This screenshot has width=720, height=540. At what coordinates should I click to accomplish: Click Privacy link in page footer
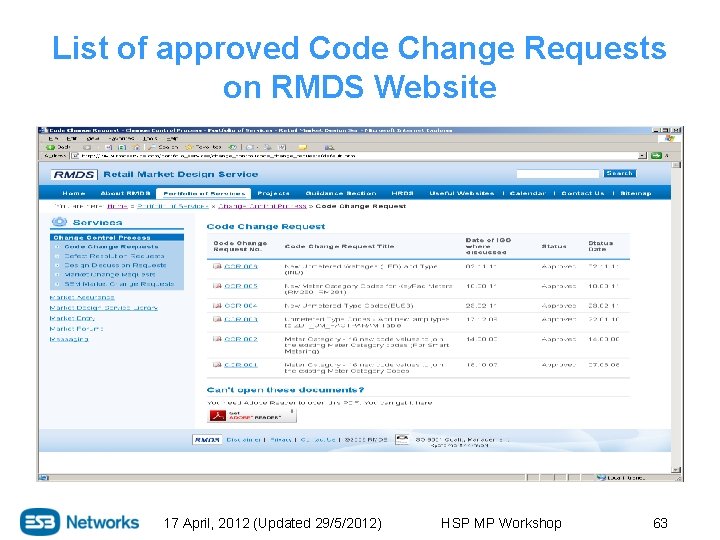(281, 439)
